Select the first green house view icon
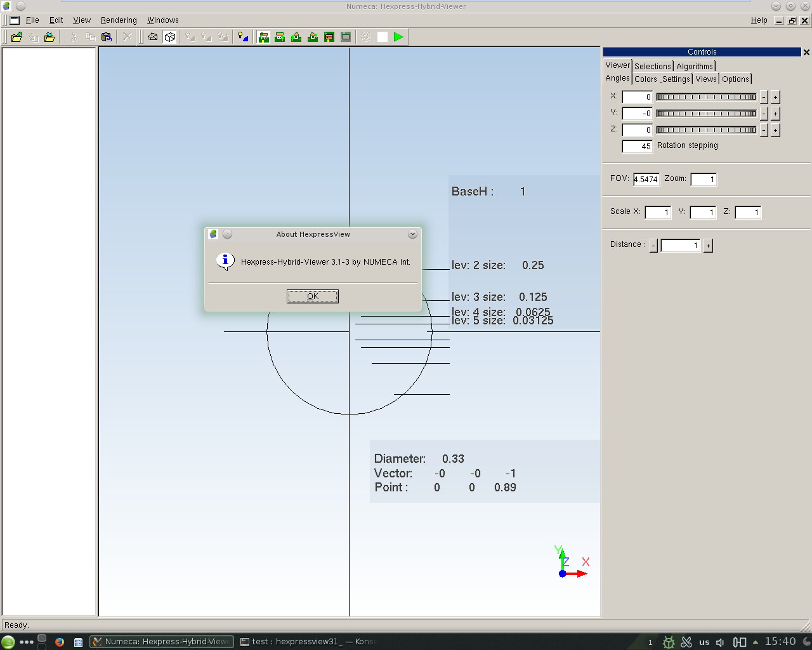This screenshot has width=812, height=650. [x=263, y=37]
